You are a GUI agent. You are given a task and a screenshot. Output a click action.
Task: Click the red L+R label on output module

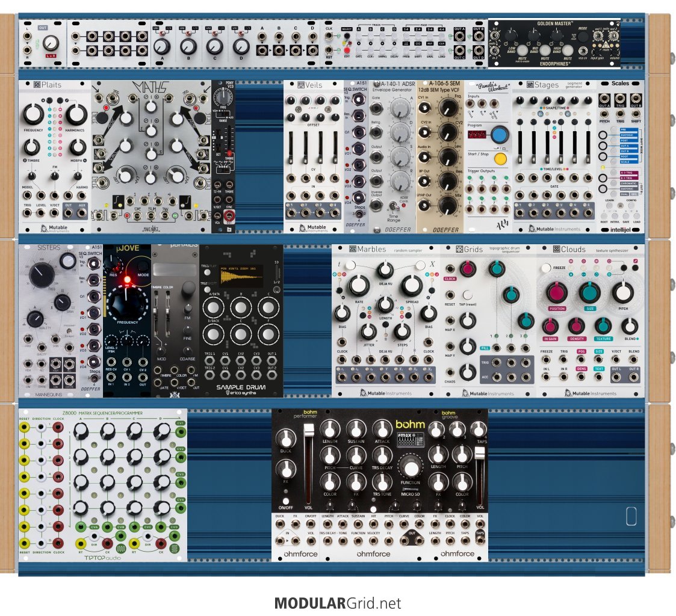pyautogui.click(x=51, y=56)
